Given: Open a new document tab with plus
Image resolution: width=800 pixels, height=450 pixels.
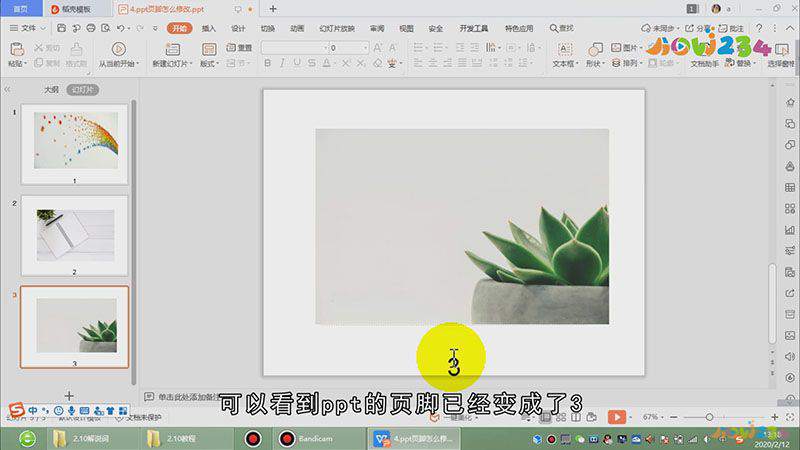Looking at the screenshot, I should (273, 9).
